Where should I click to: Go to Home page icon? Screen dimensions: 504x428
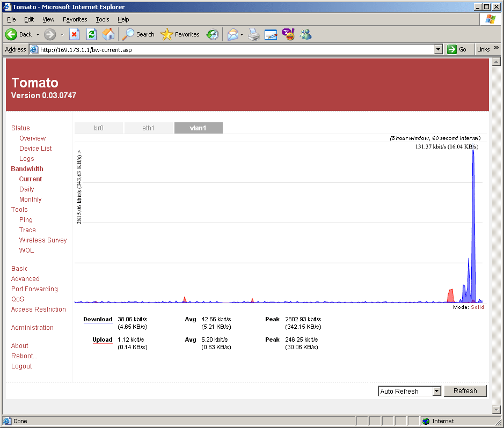108,34
